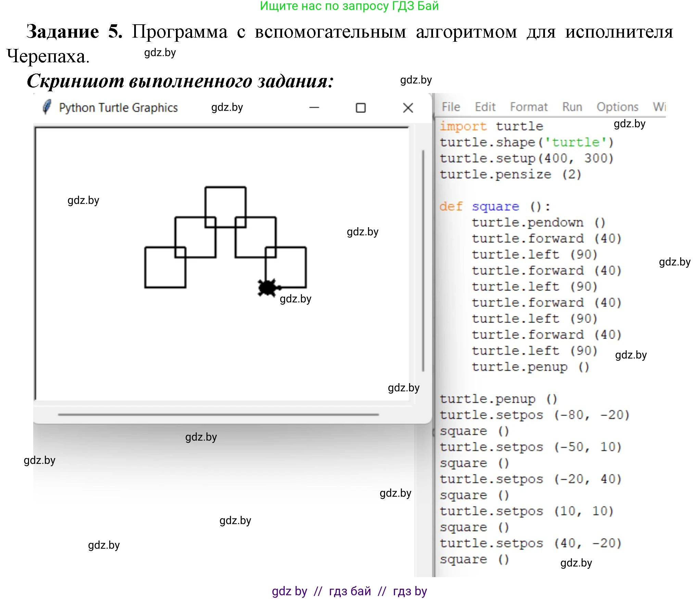The width and height of the screenshot is (700, 599).
Task: Click the turtle.pensize (2) line
Action: (x=510, y=174)
